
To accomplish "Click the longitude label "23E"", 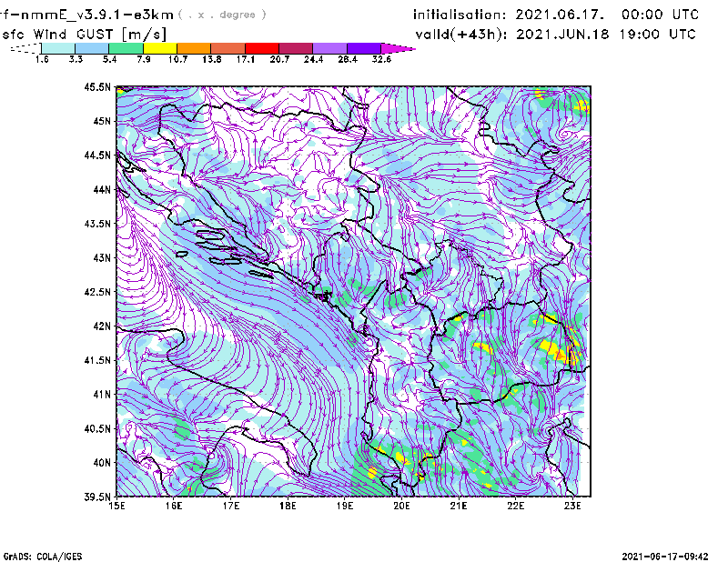I will point(572,506).
